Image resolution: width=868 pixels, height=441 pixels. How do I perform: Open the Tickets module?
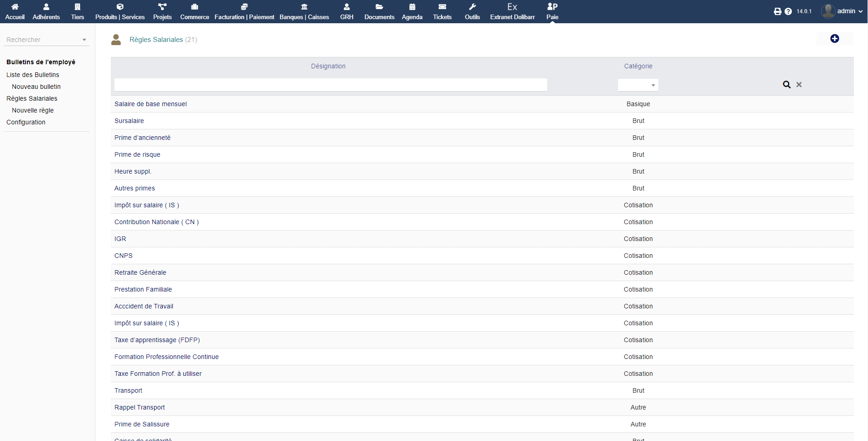(x=442, y=11)
